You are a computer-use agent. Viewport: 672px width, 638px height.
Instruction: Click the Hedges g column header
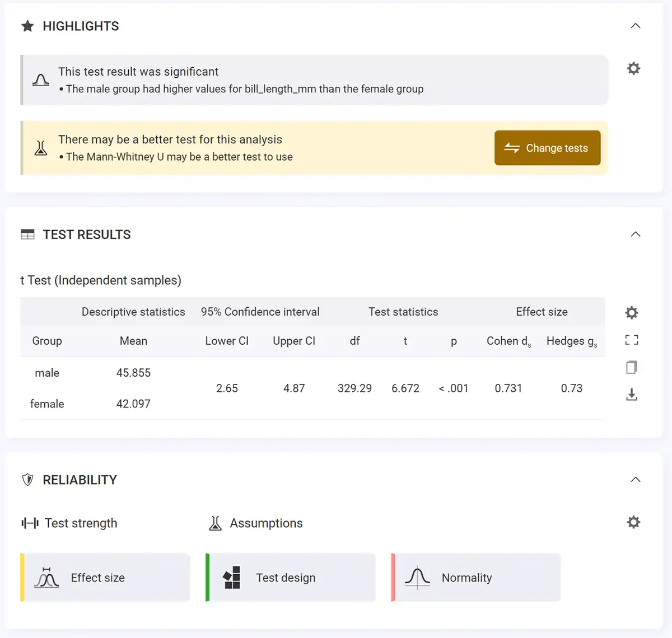pyautogui.click(x=572, y=341)
